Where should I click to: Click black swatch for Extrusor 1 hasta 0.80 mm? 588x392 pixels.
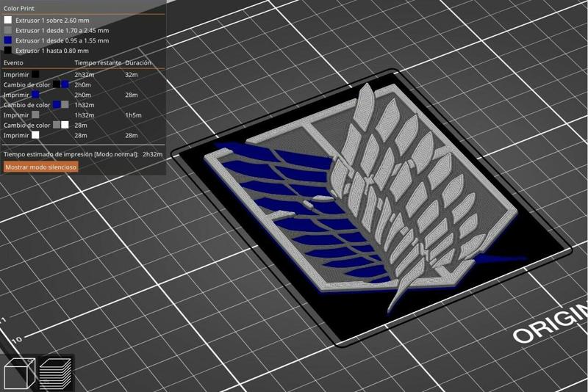tap(7, 51)
